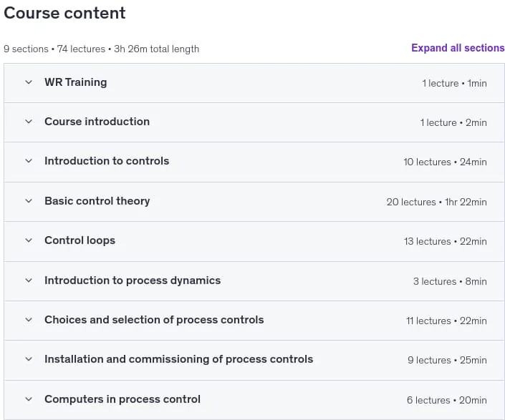
Task: Expand the Course introduction chevron
Action: tap(29, 122)
